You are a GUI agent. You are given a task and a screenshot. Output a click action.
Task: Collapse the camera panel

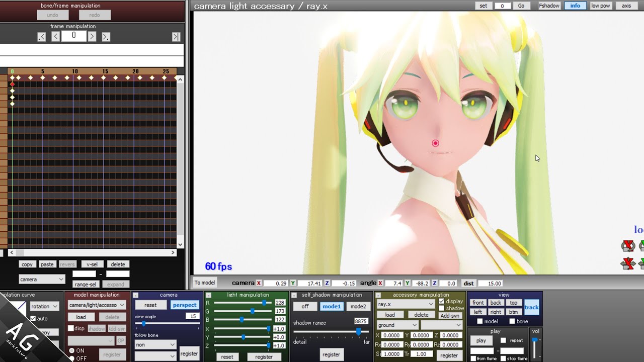tap(135, 295)
